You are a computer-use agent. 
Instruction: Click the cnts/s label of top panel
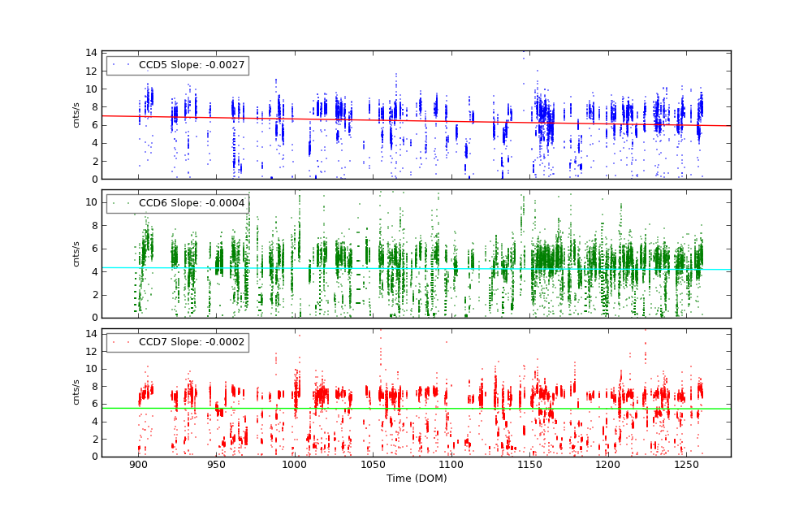tap(76, 115)
